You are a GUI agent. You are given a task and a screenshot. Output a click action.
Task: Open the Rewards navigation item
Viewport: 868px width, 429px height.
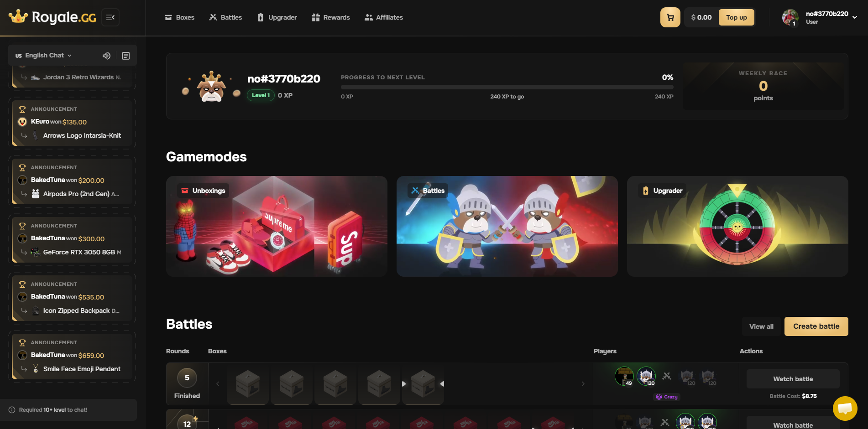(x=330, y=17)
